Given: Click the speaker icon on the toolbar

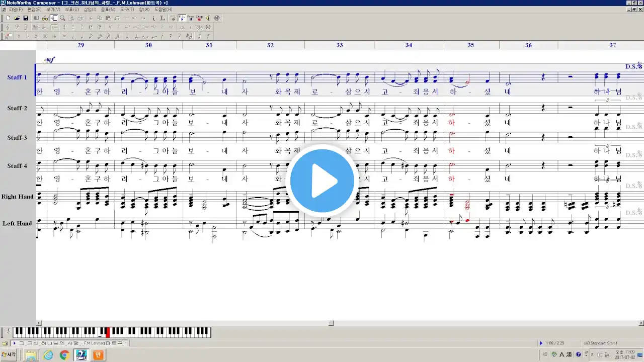Looking at the screenshot, I should tap(208, 18).
